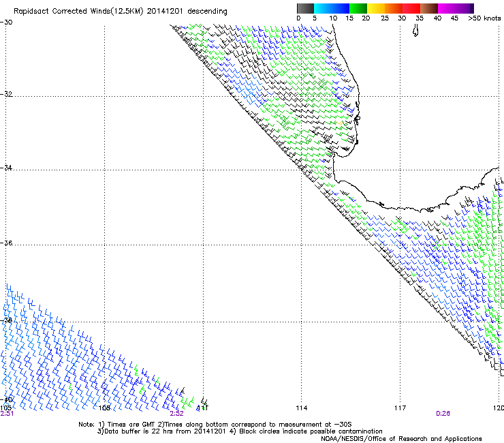Click the magenta 40-45 knots legend swatch

(447, 8)
